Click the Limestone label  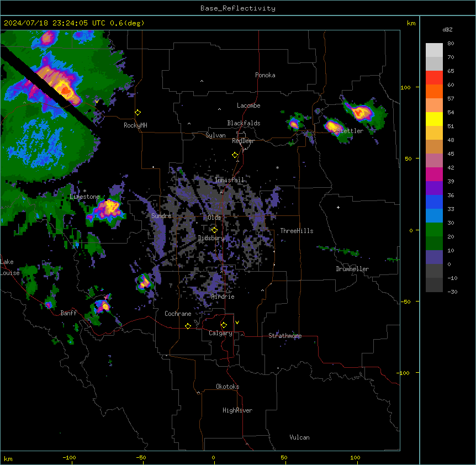point(84,197)
